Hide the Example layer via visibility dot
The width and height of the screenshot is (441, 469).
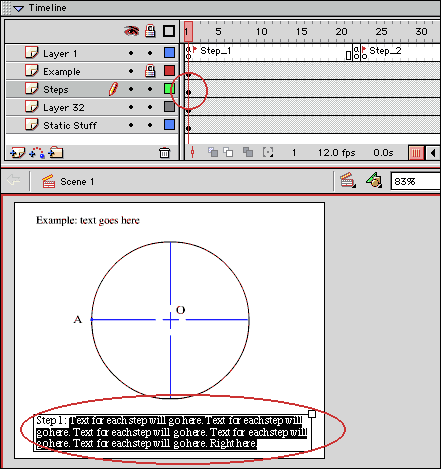(x=131, y=71)
